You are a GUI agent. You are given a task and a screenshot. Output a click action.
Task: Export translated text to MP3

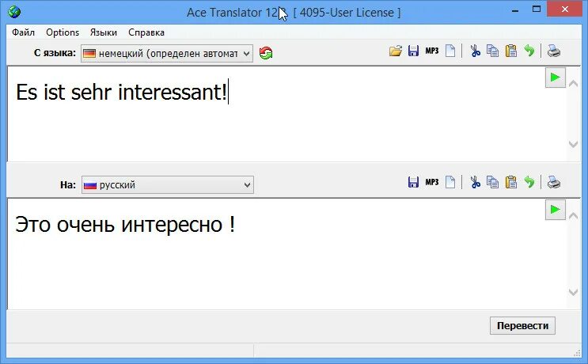431,182
